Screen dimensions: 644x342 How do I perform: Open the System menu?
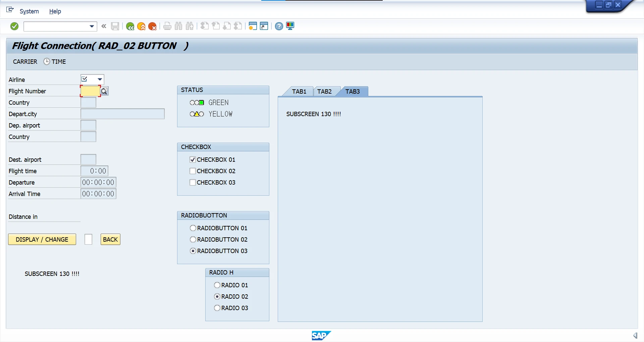tap(29, 11)
